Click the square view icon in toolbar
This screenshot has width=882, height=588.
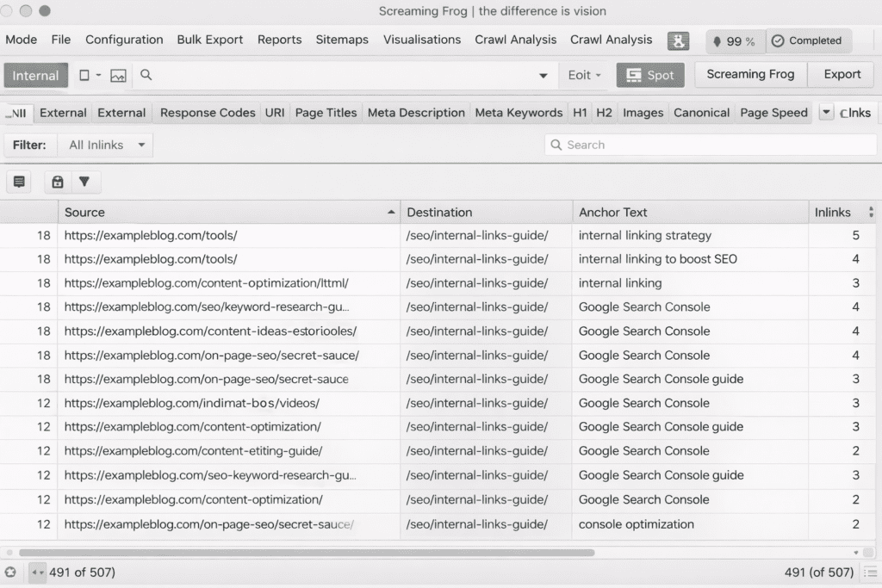coord(84,75)
